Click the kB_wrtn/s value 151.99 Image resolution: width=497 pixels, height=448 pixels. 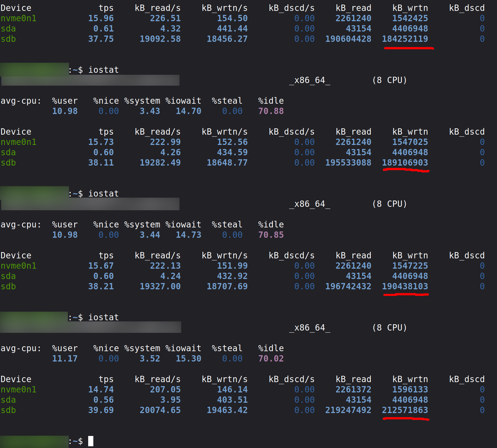pyautogui.click(x=232, y=266)
